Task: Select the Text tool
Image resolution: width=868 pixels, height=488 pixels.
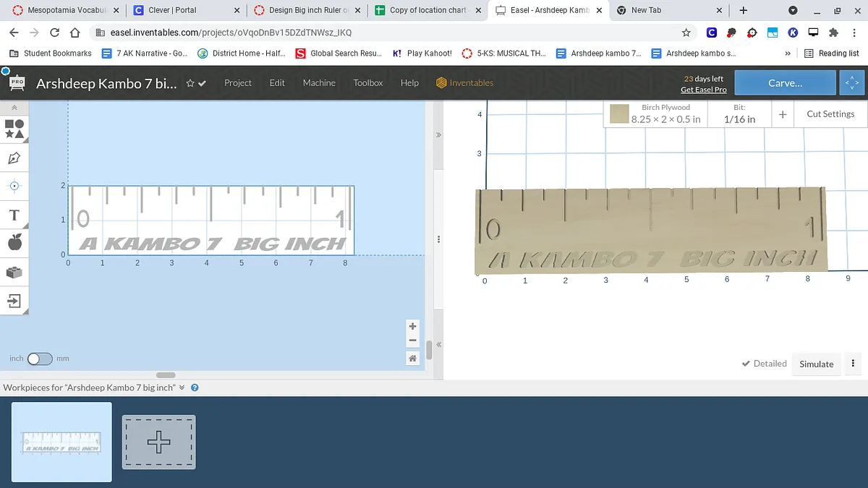Action: coord(14,215)
